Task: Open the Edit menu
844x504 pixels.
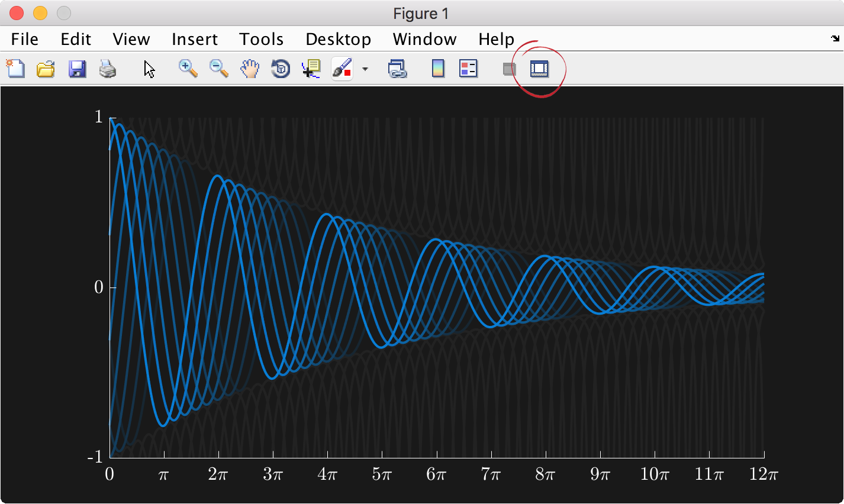Action: (x=76, y=39)
